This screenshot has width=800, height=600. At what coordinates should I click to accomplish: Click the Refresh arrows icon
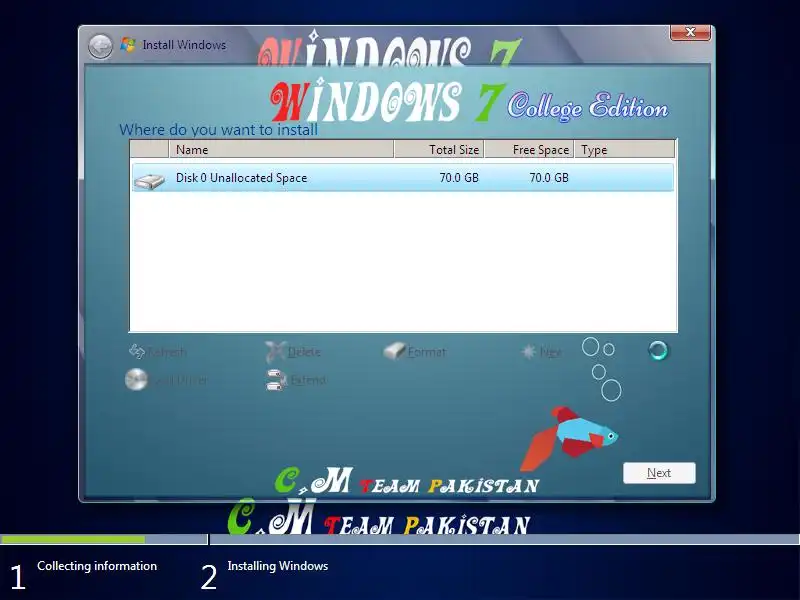click(x=136, y=351)
